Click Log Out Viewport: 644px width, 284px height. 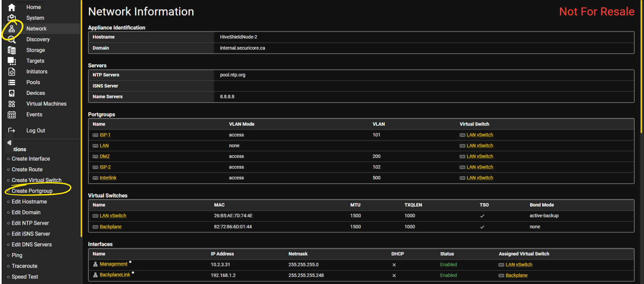tap(35, 130)
